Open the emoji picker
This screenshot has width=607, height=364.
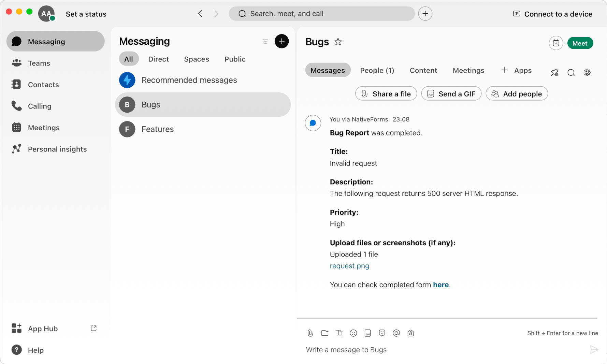tap(353, 333)
